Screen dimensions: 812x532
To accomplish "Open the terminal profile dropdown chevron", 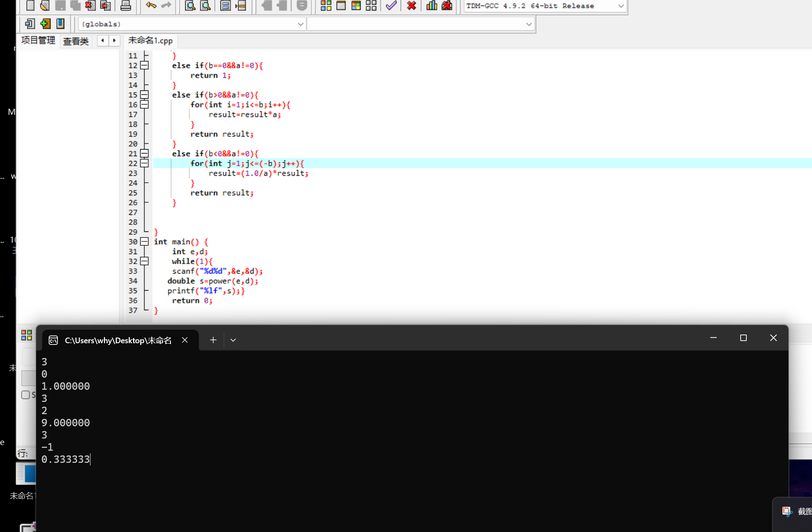I will 233,340.
